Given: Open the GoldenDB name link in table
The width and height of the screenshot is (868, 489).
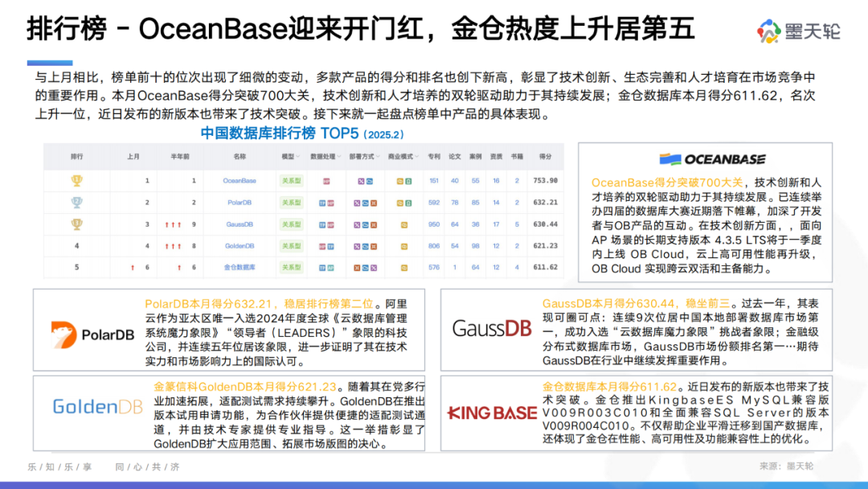Looking at the screenshot, I should click(240, 246).
